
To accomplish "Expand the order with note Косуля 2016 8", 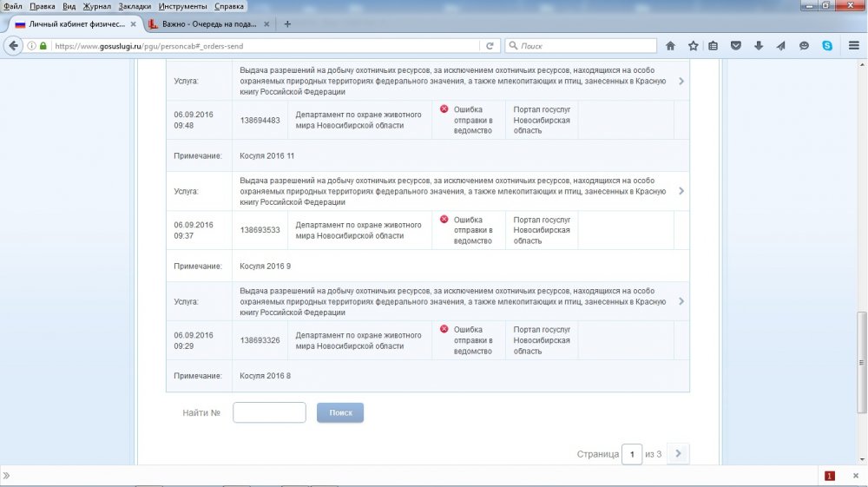I will [681, 301].
